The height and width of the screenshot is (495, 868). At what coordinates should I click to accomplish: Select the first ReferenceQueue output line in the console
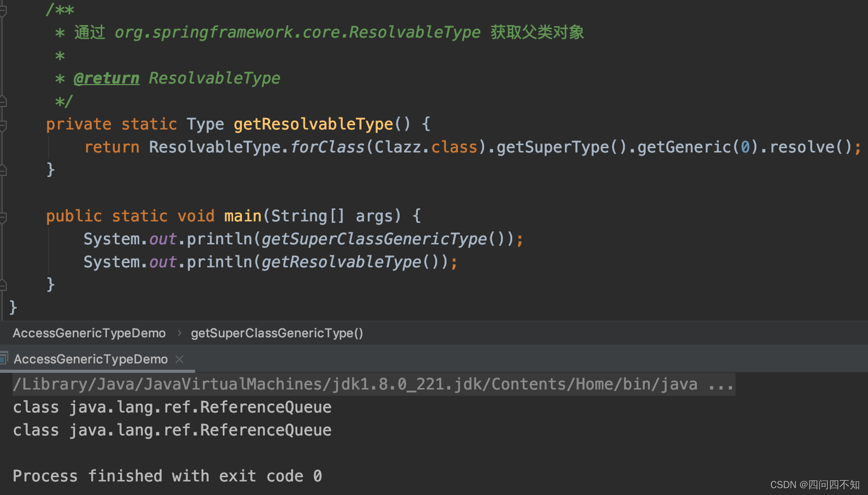point(172,407)
